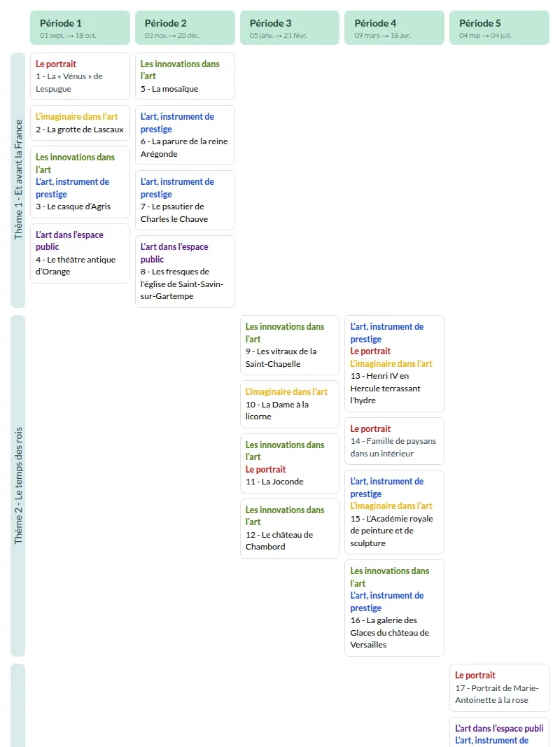This screenshot has height=747, width=560.
Task: Select the Période 1 column header
Action: tap(80, 27)
